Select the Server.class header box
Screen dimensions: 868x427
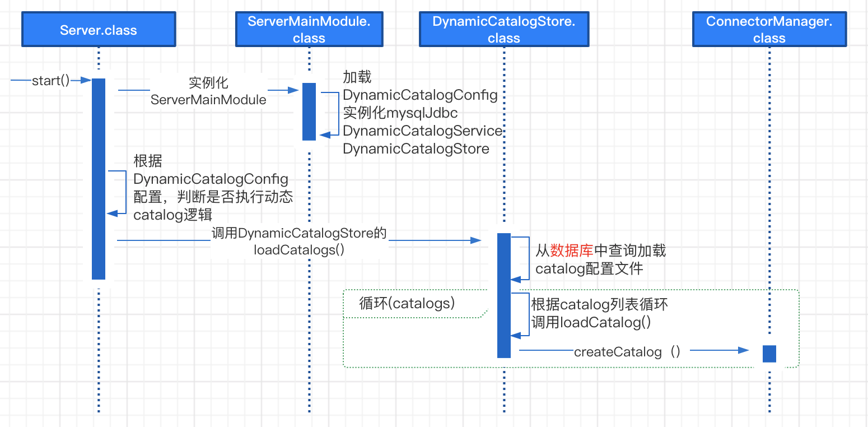98,30
